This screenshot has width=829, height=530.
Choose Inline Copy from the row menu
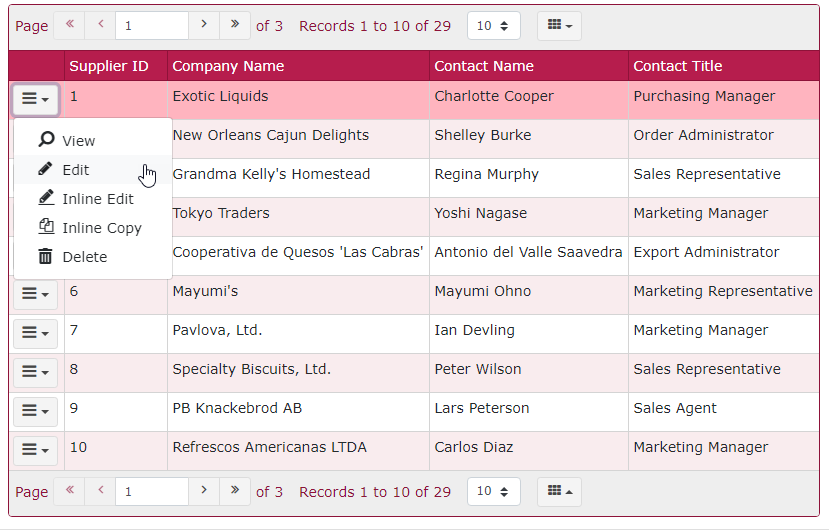[x=101, y=228]
